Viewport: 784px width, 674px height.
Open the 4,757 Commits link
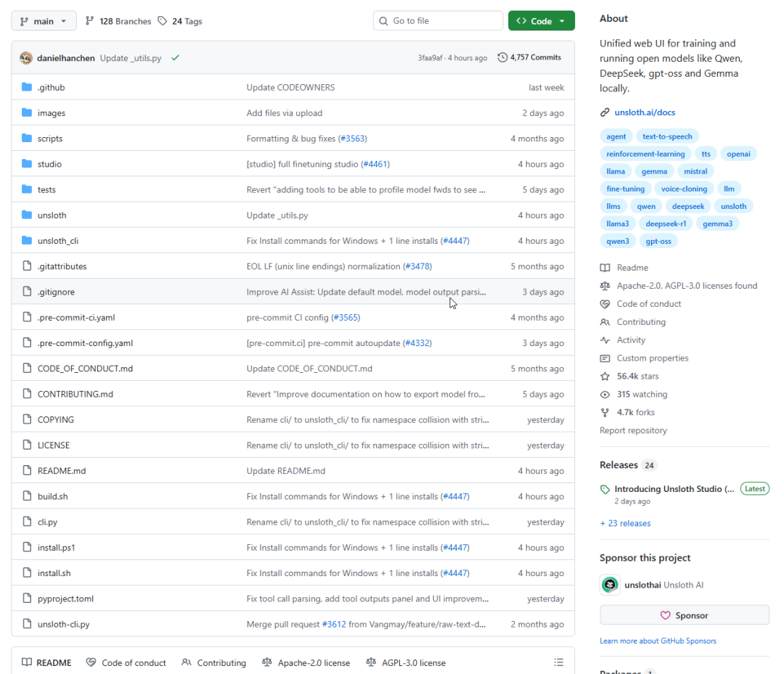point(536,57)
